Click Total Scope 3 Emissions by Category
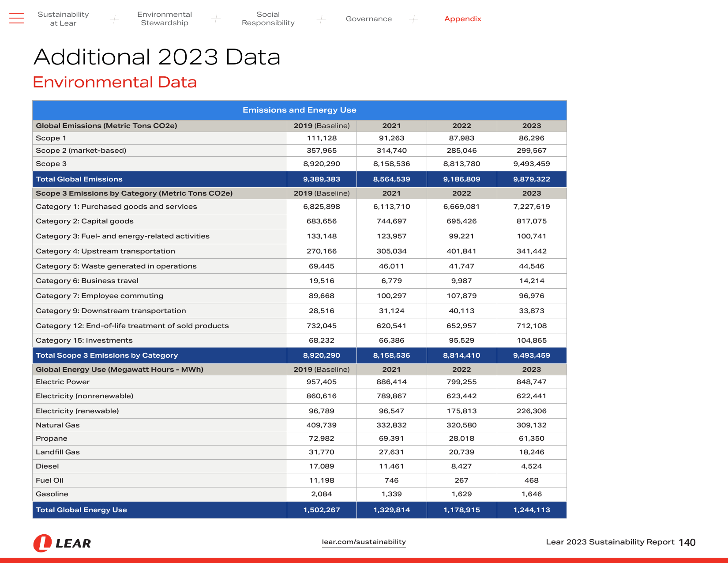 [107, 355]
